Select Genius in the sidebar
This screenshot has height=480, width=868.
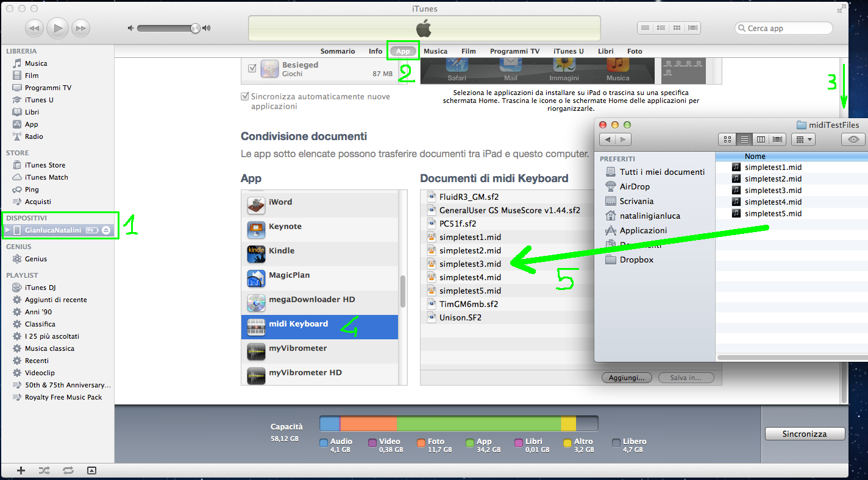36,259
